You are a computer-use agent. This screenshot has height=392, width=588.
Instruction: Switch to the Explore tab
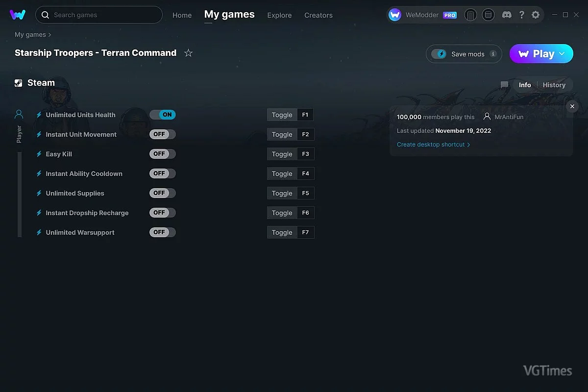[279, 15]
